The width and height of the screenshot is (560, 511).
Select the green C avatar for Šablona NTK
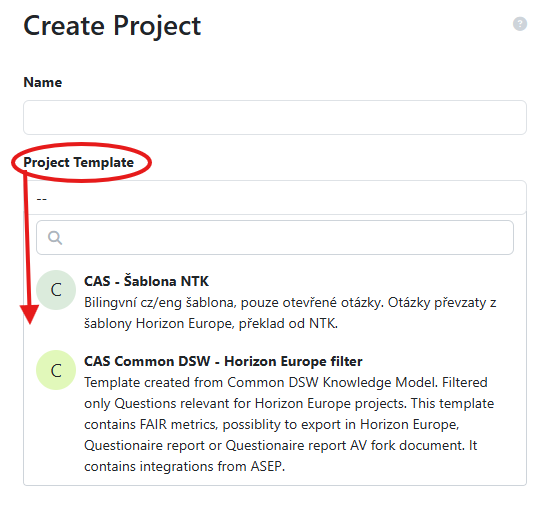[x=56, y=290]
